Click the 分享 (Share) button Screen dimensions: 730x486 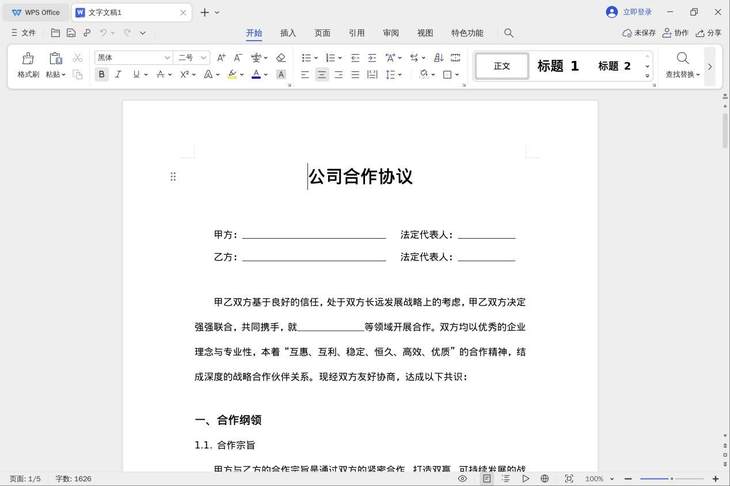(x=707, y=33)
